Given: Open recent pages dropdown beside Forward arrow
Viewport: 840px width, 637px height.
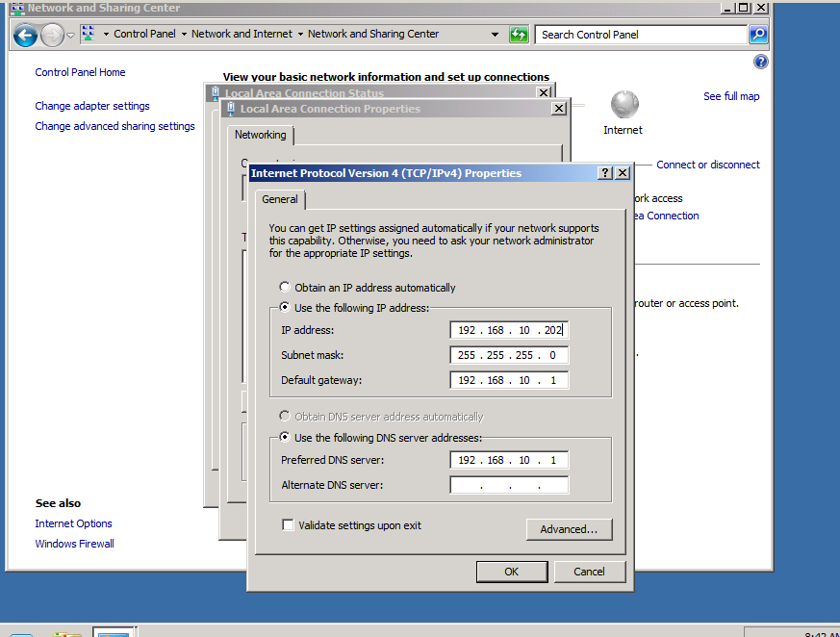Looking at the screenshot, I should pyautogui.click(x=70, y=36).
